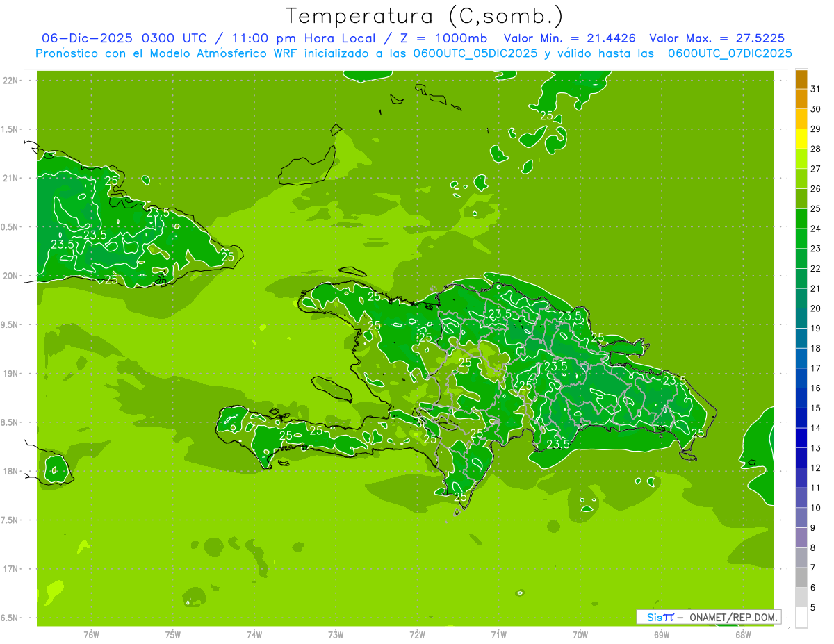Click the 73W longitude axis label
The image size is (834, 644).
[336, 634]
